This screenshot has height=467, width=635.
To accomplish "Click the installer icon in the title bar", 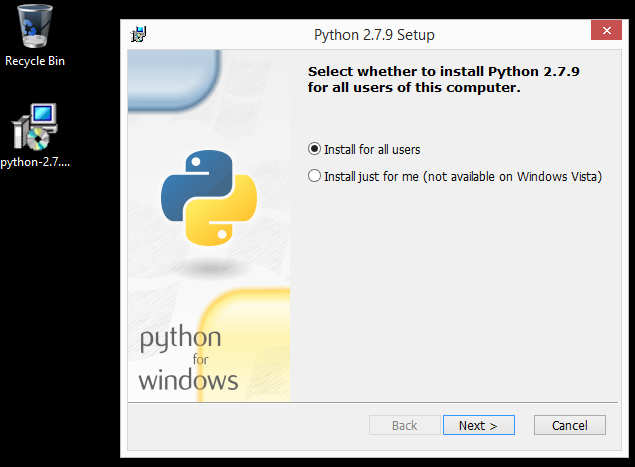I will (x=138, y=35).
